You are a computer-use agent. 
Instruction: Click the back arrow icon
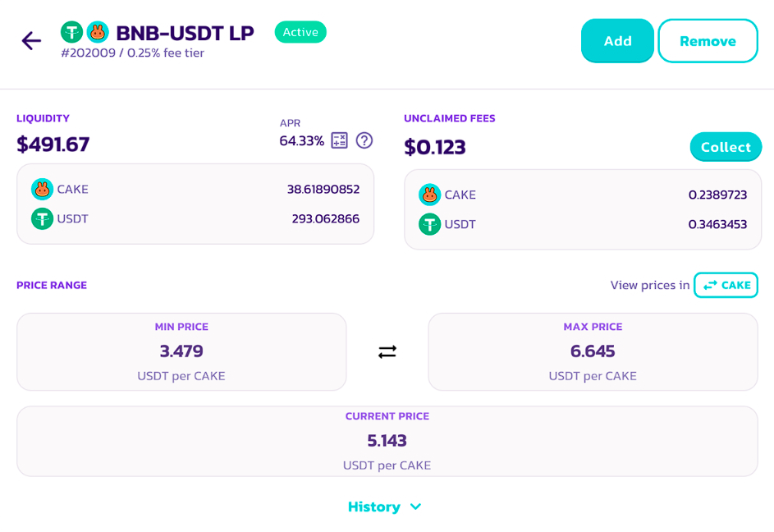[31, 40]
